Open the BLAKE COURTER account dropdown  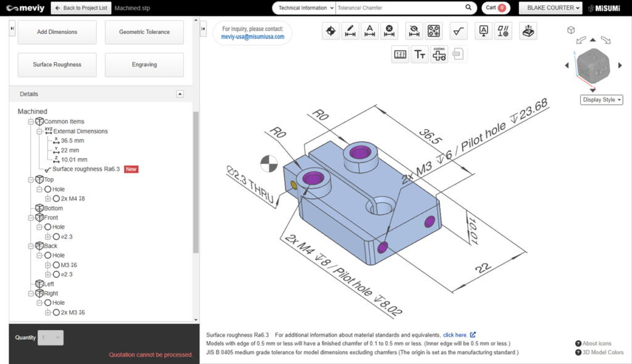coord(551,8)
